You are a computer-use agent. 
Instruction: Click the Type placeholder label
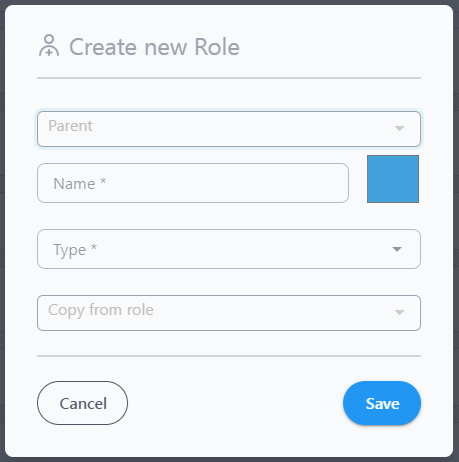[x=75, y=250]
